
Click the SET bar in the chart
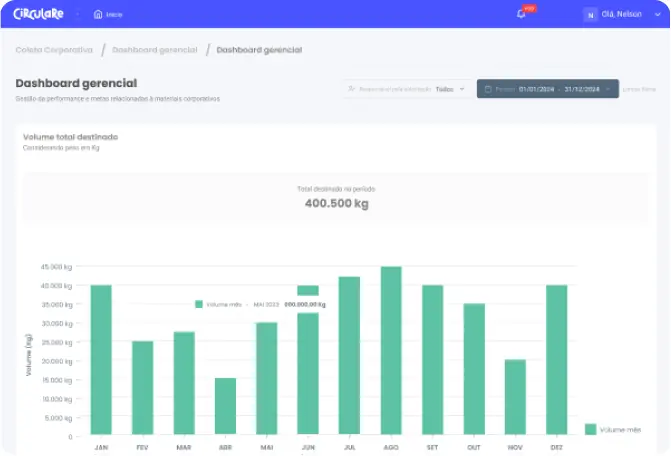click(x=433, y=360)
